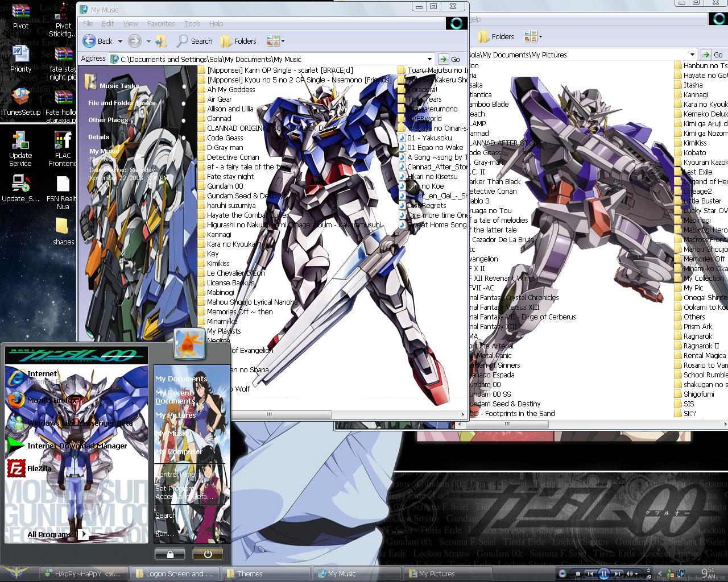Select the Clannad folder in My Music

click(x=214, y=118)
